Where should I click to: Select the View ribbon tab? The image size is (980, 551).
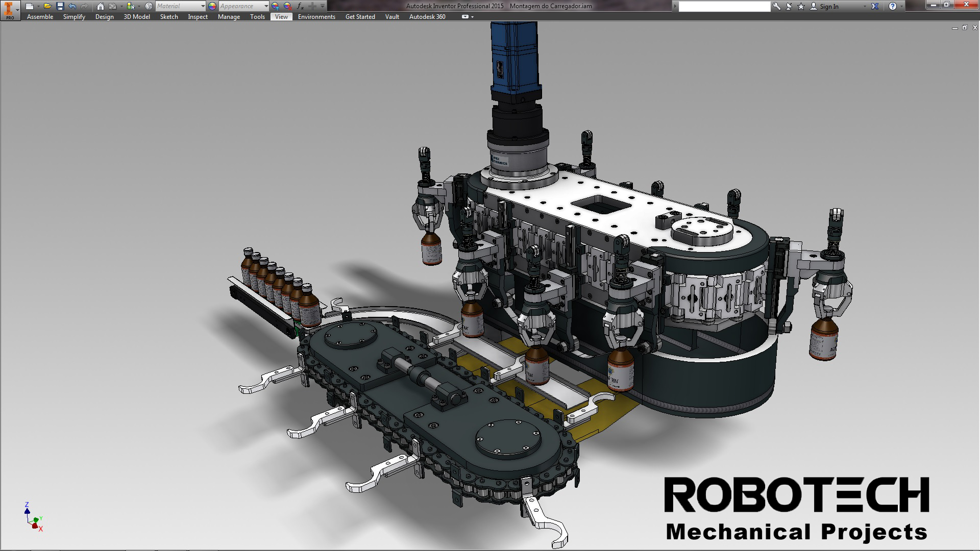pos(281,17)
